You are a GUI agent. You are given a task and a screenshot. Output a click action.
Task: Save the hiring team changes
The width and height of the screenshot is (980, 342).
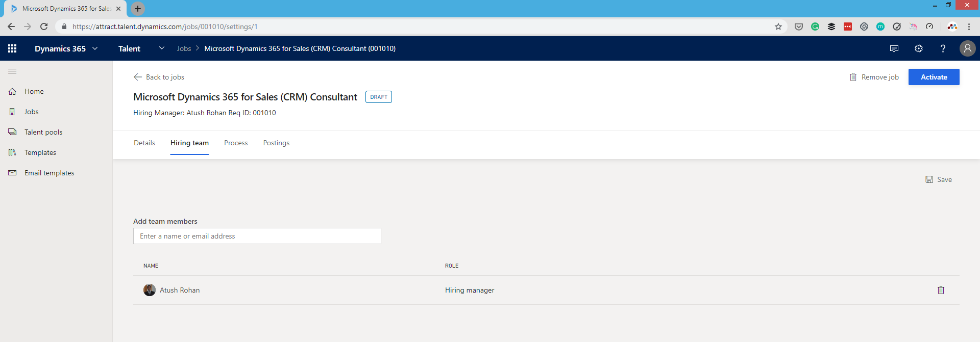[x=939, y=179]
